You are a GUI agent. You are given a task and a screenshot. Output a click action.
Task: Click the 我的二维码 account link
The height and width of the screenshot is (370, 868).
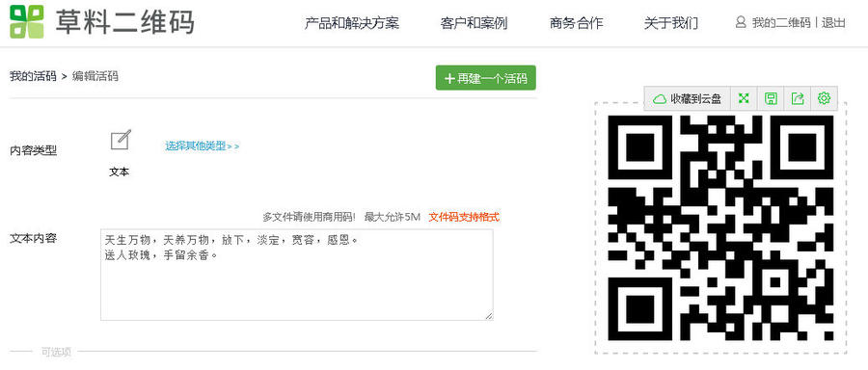[780, 23]
